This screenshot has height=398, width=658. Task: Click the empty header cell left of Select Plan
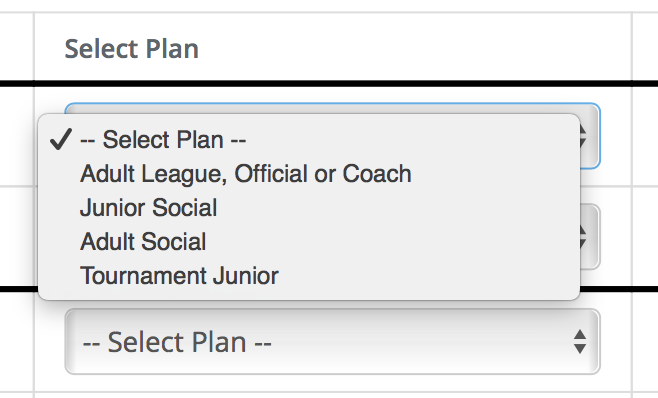(17, 47)
